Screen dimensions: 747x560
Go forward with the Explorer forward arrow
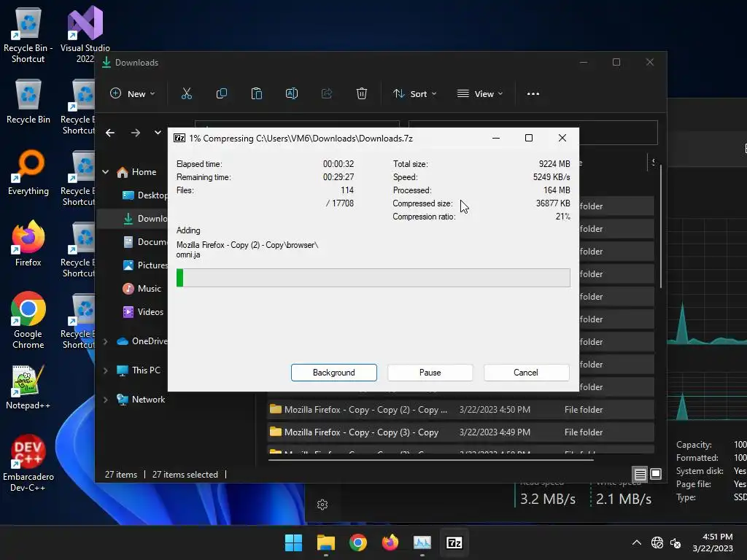click(136, 133)
